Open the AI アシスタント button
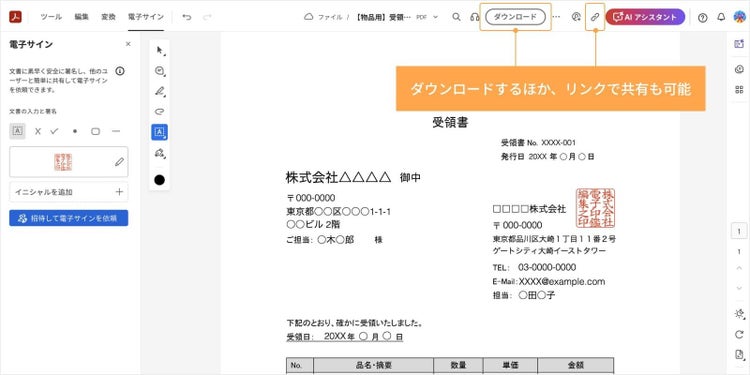Viewport: 750px width, 375px height. [x=645, y=17]
